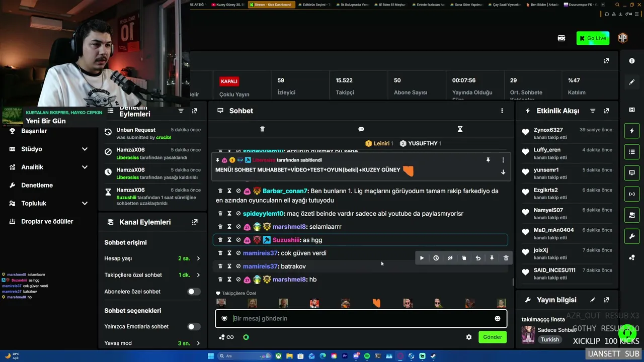This screenshot has width=644, height=362.
Task: Open the profile avatar menu
Action: pos(623,38)
